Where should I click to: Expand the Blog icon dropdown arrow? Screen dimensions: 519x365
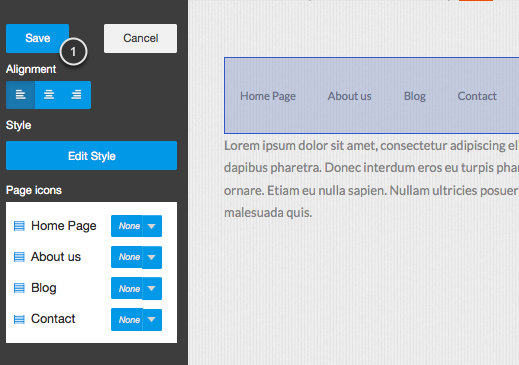tap(152, 288)
